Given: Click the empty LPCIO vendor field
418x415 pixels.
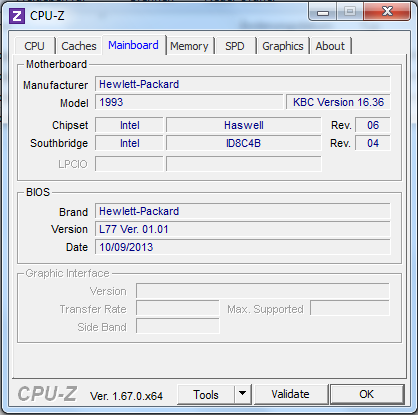Looking at the screenshot, I should pos(129,164).
